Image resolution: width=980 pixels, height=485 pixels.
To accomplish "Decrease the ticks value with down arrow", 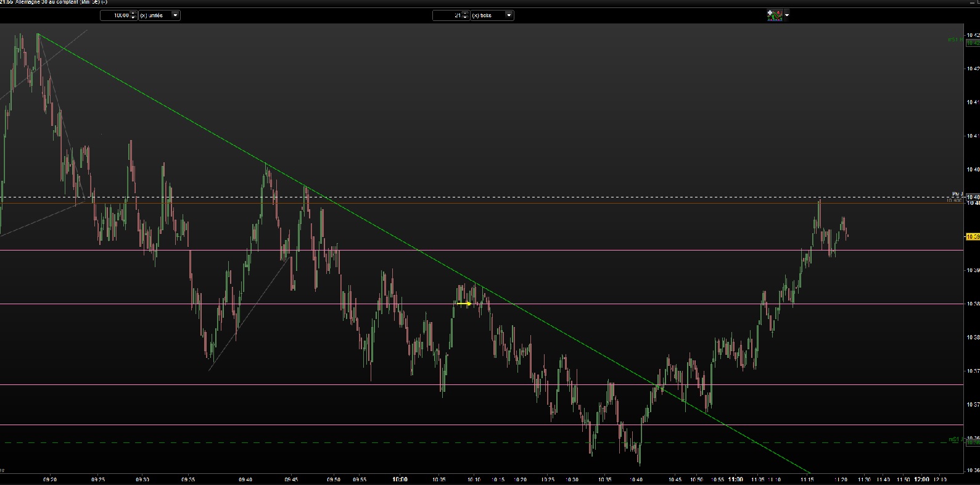I will (466, 17).
